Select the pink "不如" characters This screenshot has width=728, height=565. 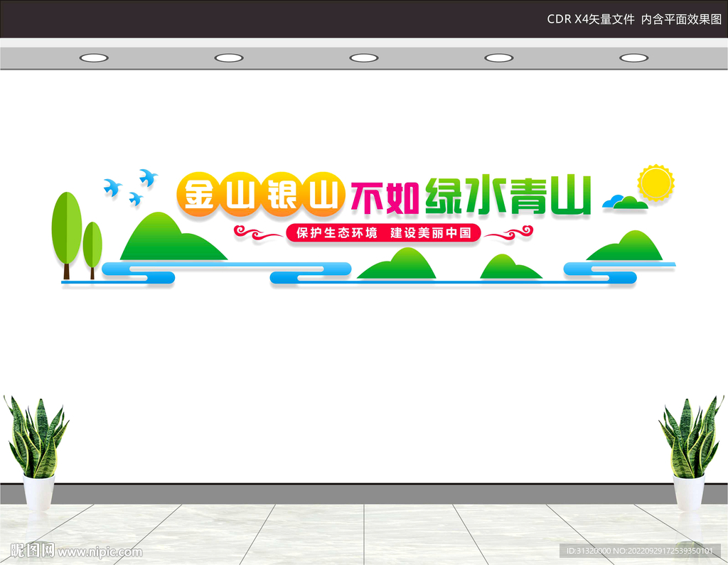(x=385, y=198)
